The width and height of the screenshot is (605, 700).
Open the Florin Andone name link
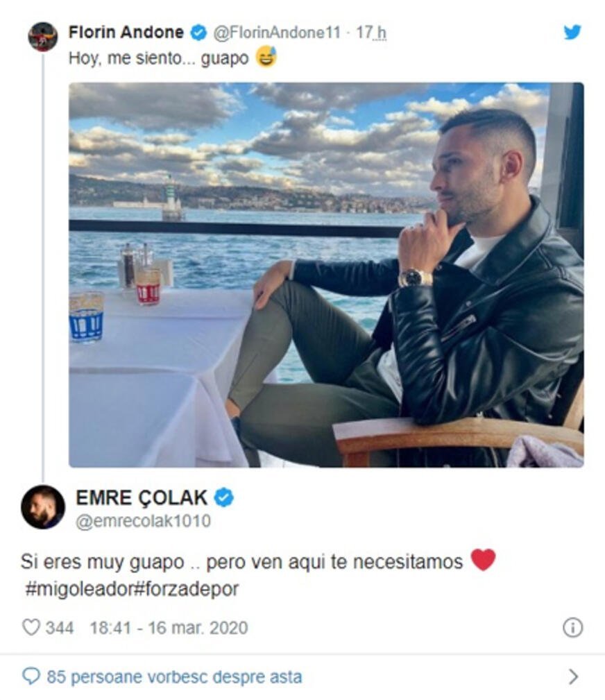tap(126, 33)
